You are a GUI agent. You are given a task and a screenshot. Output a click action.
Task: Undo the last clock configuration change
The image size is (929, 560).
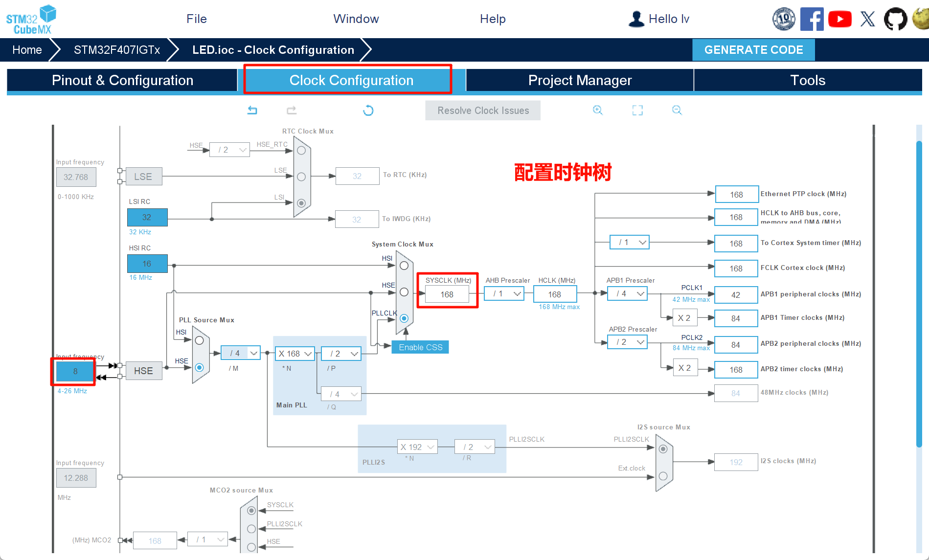pyautogui.click(x=252, y=110)
